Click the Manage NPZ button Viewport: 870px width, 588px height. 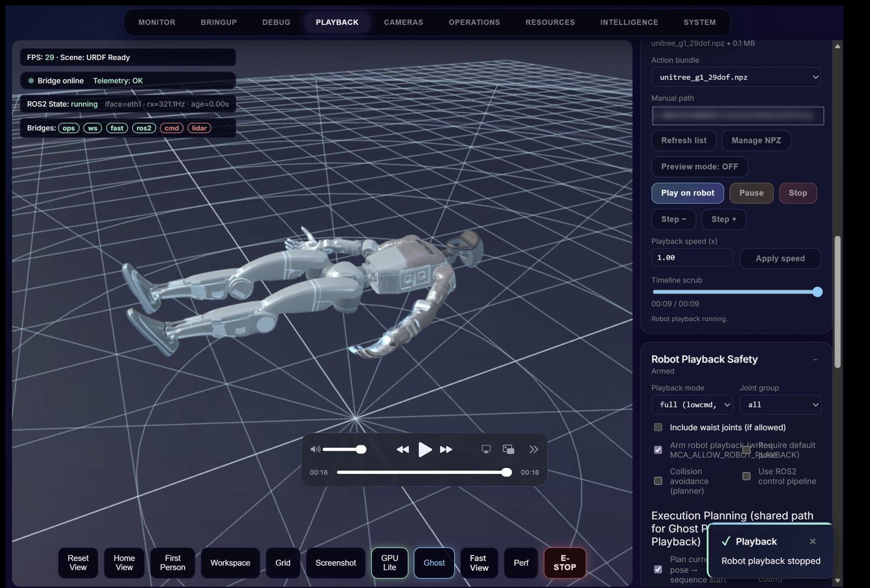click(x=756, y=140)
